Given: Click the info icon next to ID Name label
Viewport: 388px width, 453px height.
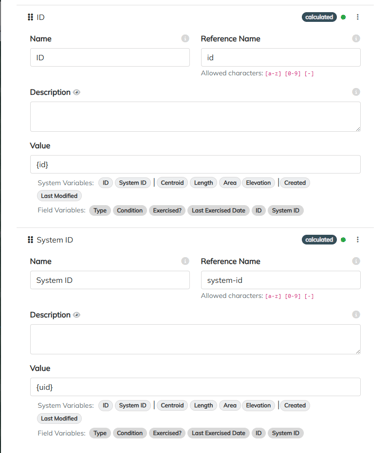Looking at the screenshot, I should tap(185, 38).
